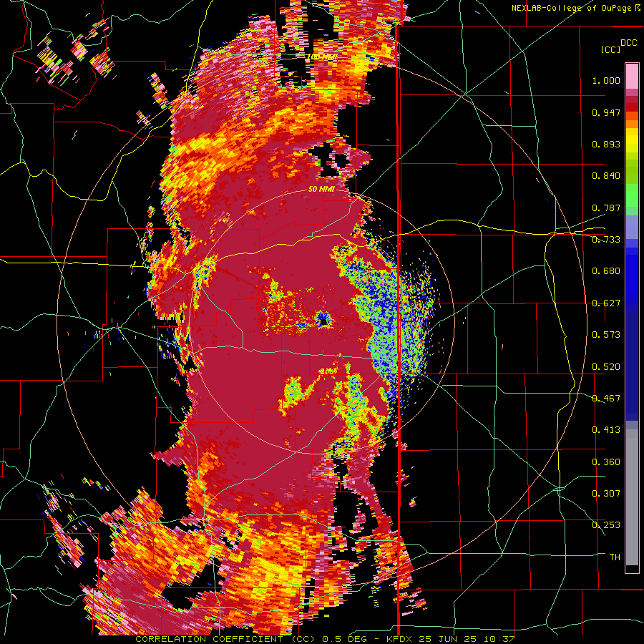The height and width of the screenshot is (644, 644).
Task: Select the 0.840 legend value
Action: (x=606, y=176)
